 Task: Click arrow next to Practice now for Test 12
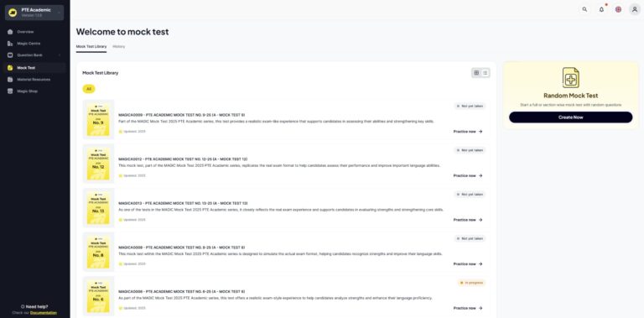coord(480,175)
